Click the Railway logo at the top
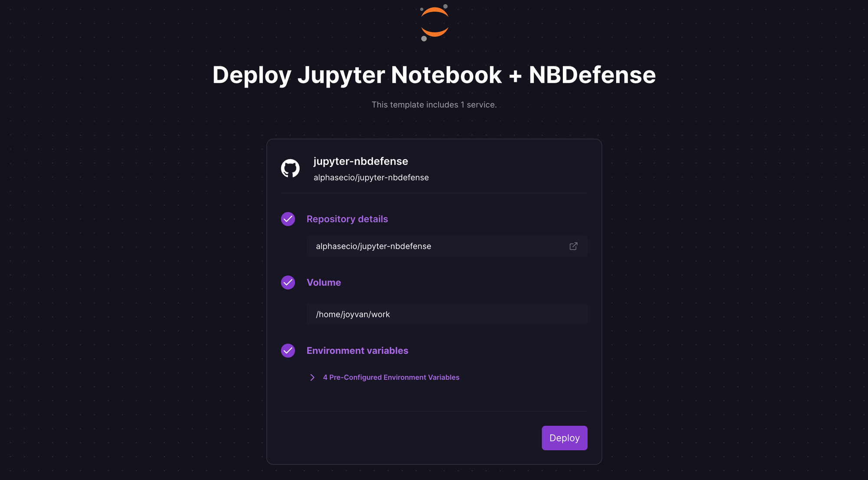The height and width of the screenshot is (480, 868). tap(434, 23)
